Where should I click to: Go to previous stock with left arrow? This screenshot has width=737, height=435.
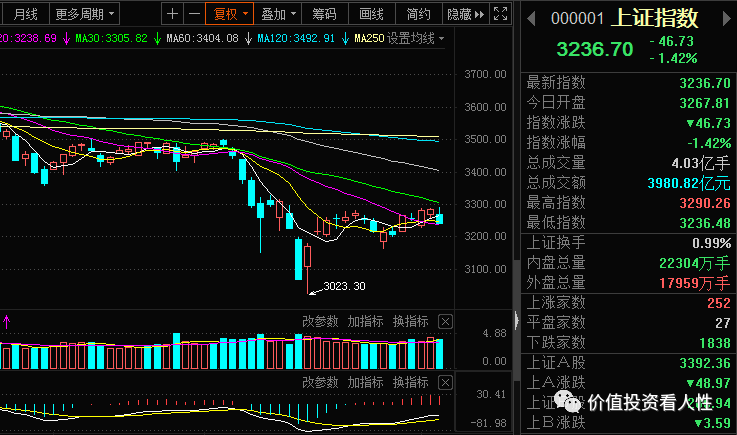tap(531, 19)
